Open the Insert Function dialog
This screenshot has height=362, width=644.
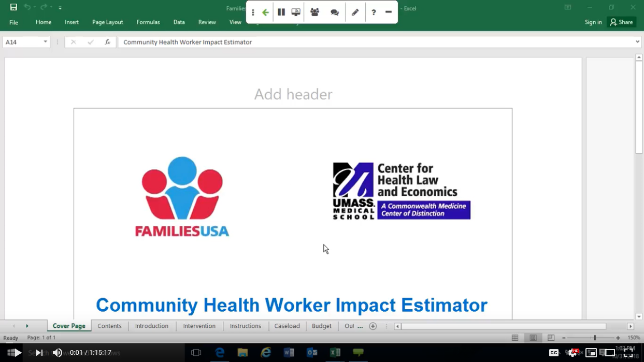pyautogui.click(x=107, y=42)
